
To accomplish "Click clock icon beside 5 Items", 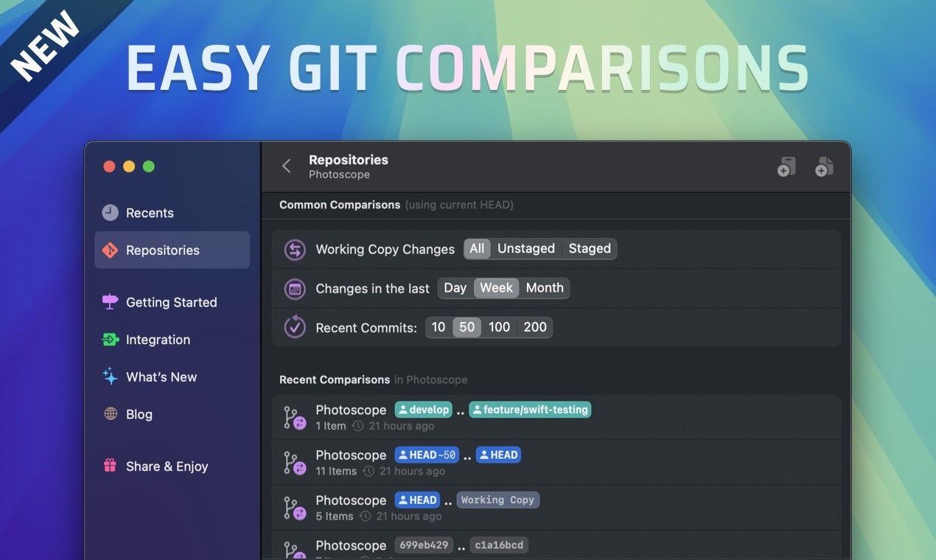I will [366, 517].
